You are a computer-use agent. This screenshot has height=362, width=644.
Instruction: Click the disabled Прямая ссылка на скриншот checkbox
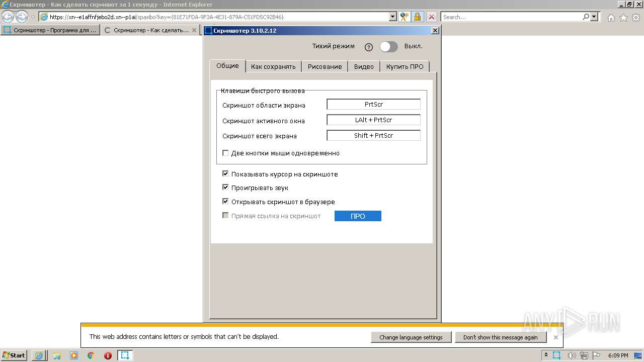point(225,216)
